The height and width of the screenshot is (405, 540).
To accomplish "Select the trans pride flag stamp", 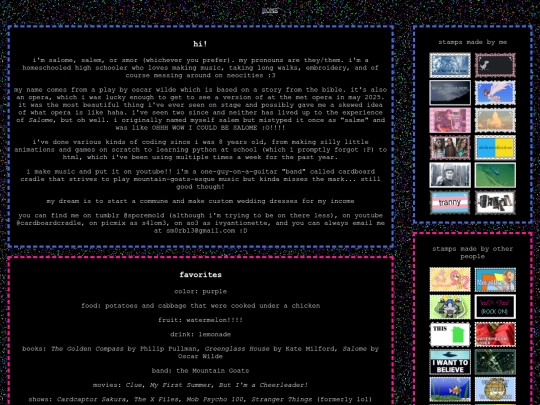I will (450, 203).
